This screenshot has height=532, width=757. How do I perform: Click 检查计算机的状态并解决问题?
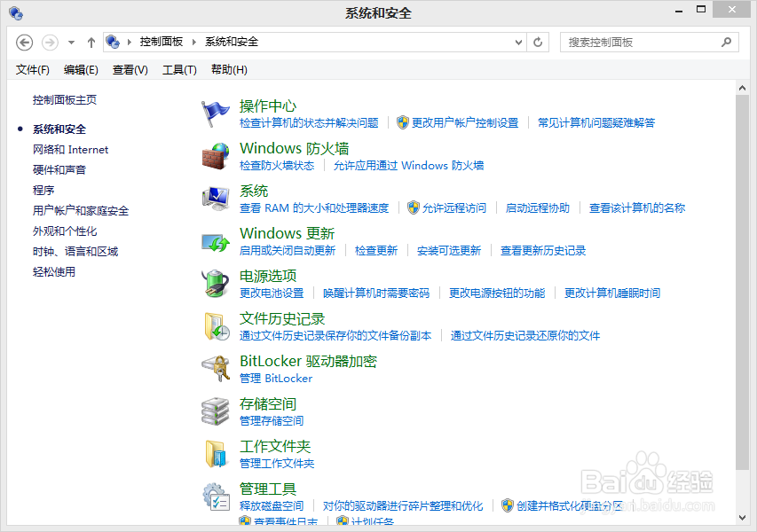pyautogui.click(x=309, y=123)
